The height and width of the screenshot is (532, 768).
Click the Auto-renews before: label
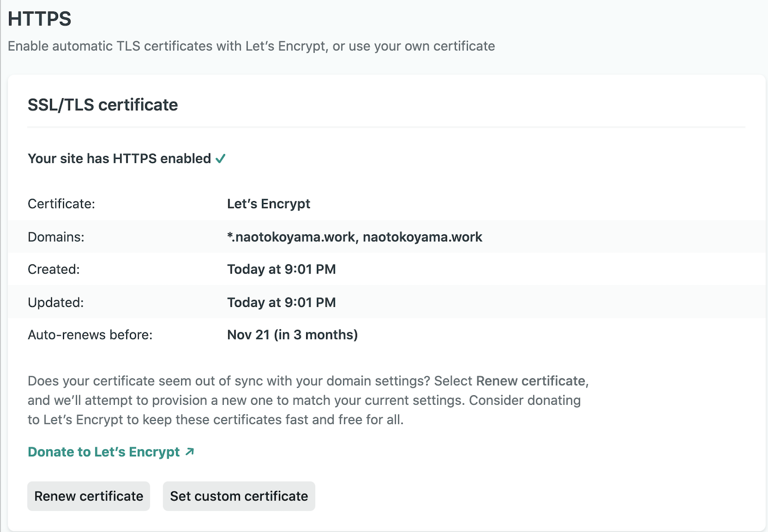[x=90, y=334]
